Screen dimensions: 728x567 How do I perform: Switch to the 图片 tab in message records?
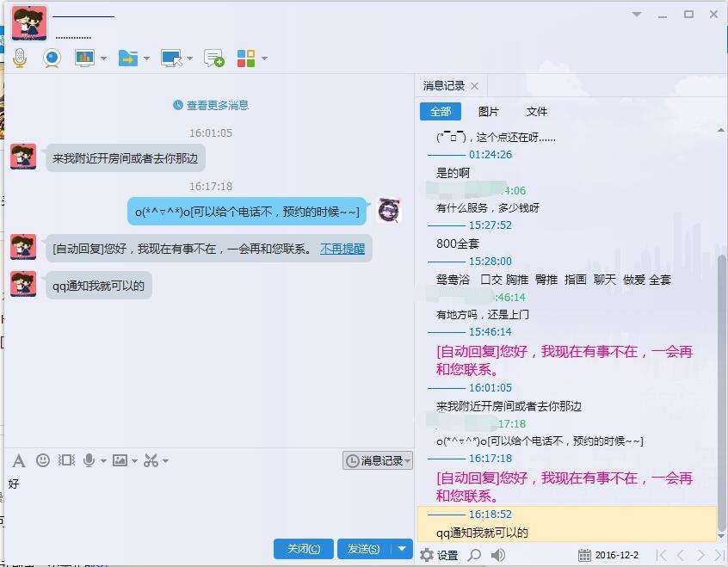pos(489,111)
